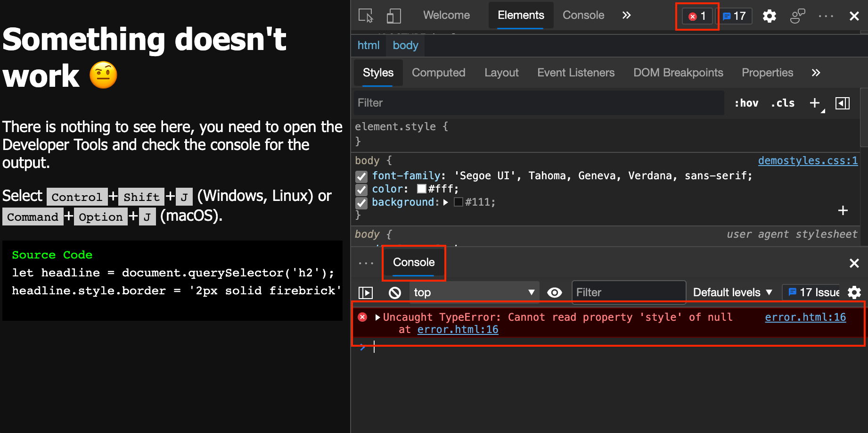
Task: Open DevTools settings gear in top toolbar
Action: [770, 16]
